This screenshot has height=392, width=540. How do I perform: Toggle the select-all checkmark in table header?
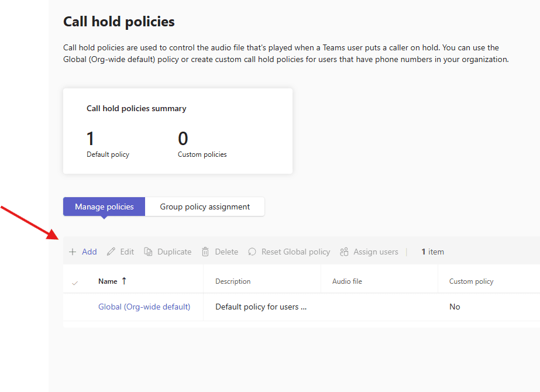(x=75, y=282)
